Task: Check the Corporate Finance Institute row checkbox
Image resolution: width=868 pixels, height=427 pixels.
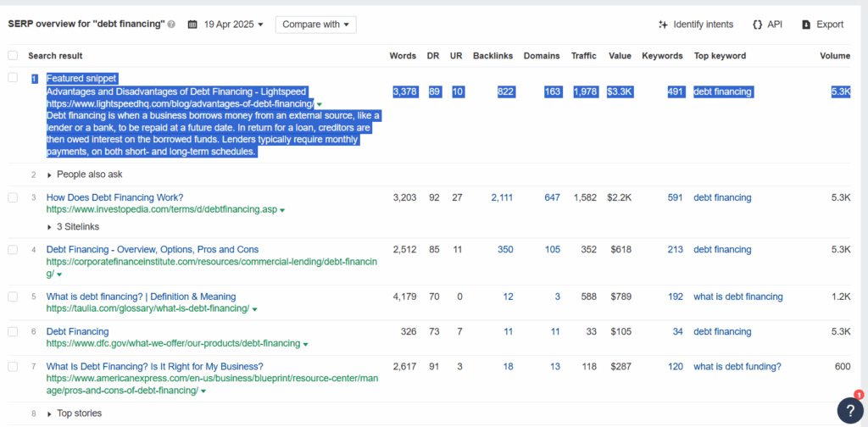Action: pyautogui.click(x=13, y=249)
